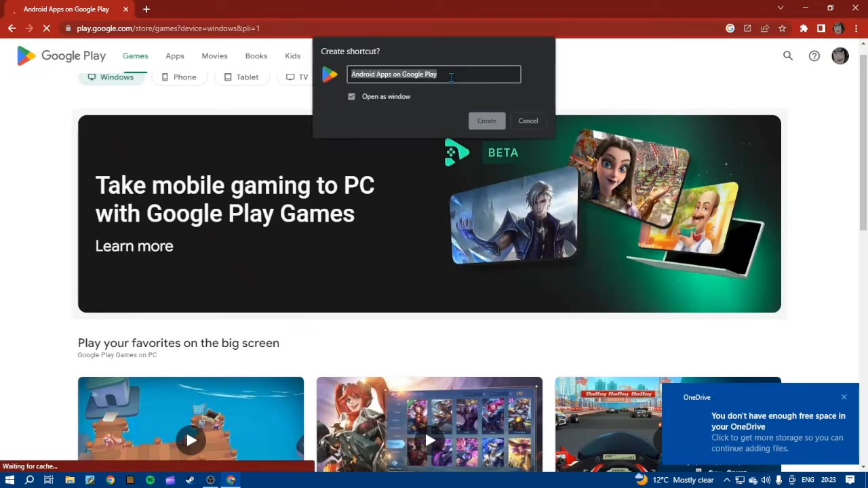
Task: Open Spotify from taskbar
Action: 150,480
